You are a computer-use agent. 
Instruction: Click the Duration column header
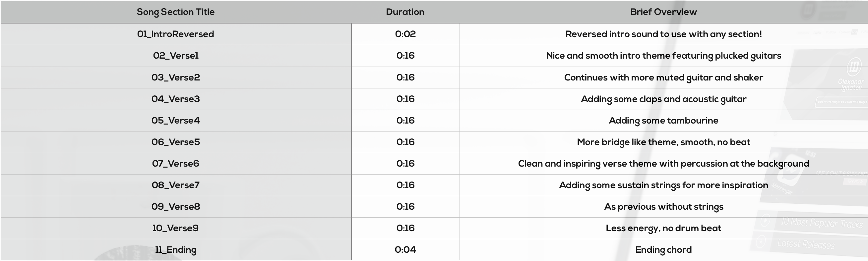[x=405, y=12]
